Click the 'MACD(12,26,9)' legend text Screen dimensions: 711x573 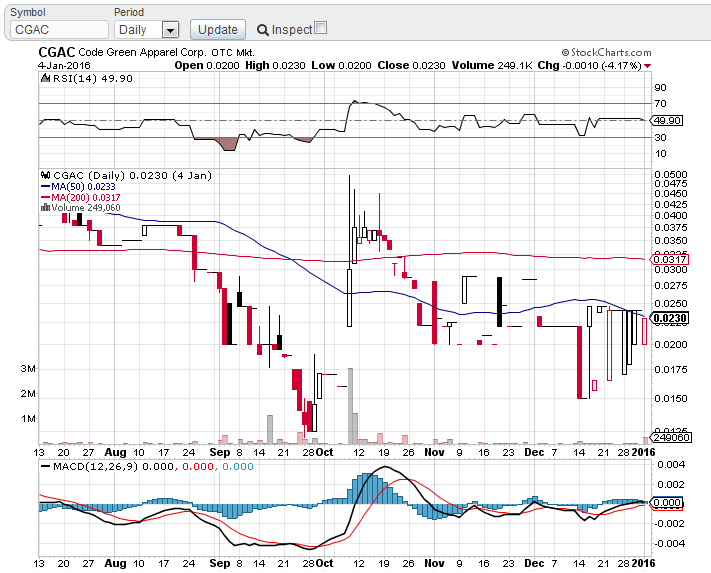[x=95, y=466]
